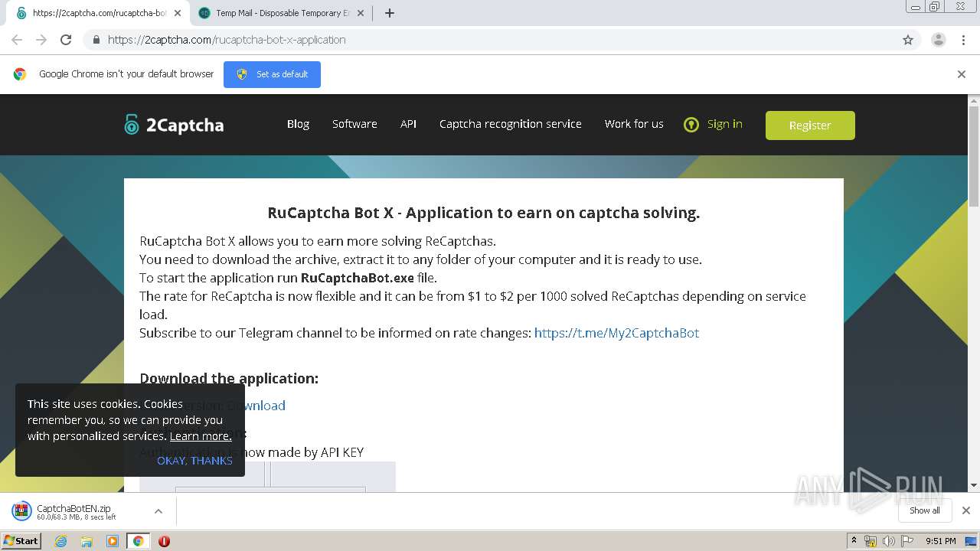This screenshot has height=551, width=980.
Task: Open Work for us page
Action: click(634, 124)
